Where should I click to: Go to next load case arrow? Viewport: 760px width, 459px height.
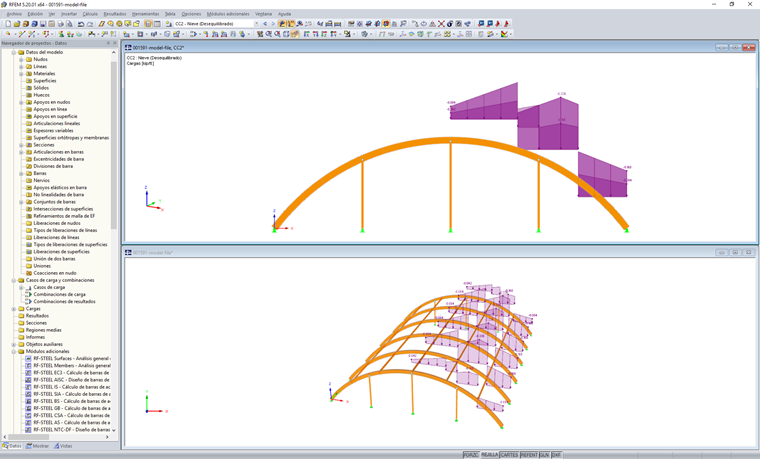click(273, 24)
